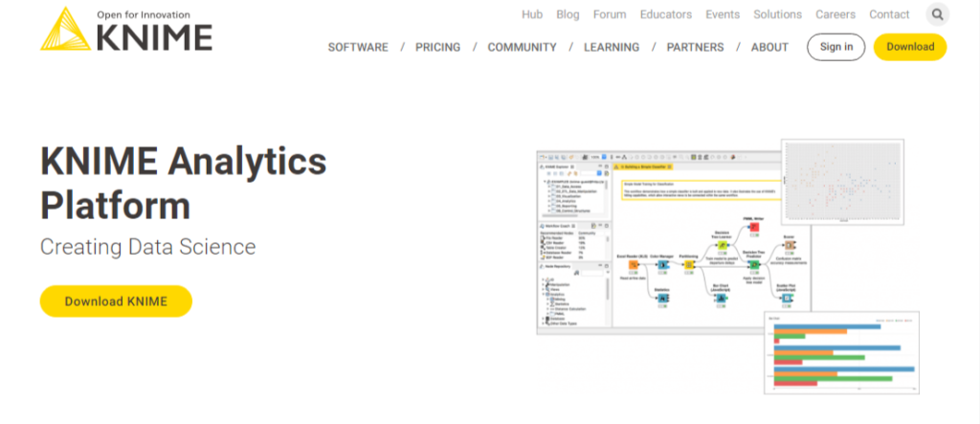The image size is (980, 424).
Task: Go to the Contact page
Action: tap(889, 14)
